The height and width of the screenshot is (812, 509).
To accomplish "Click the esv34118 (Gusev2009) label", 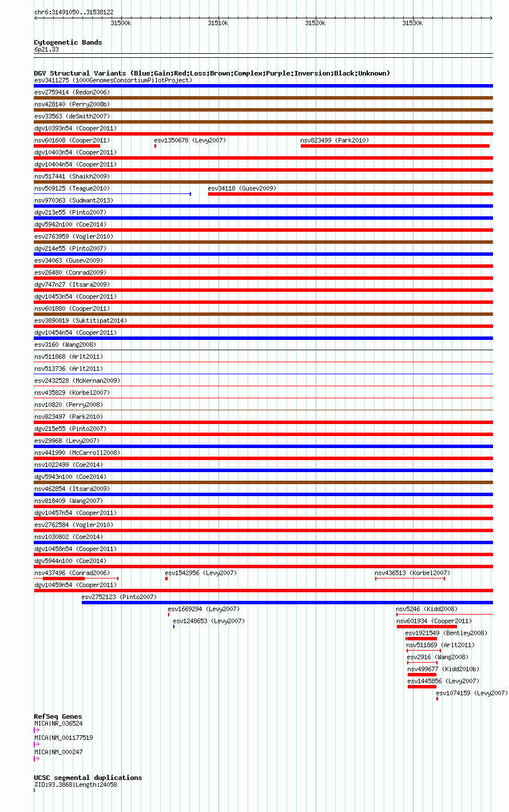I will point(242,188).
